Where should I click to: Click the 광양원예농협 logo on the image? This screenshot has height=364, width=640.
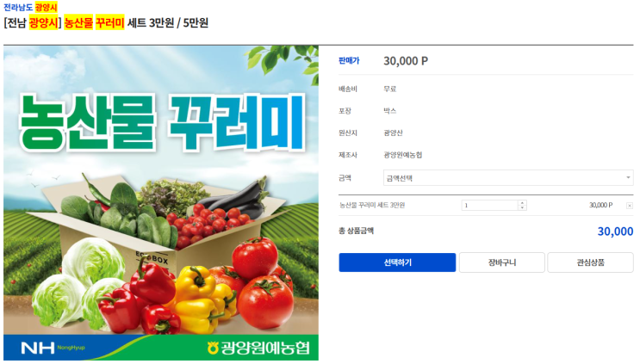point(258,348)
